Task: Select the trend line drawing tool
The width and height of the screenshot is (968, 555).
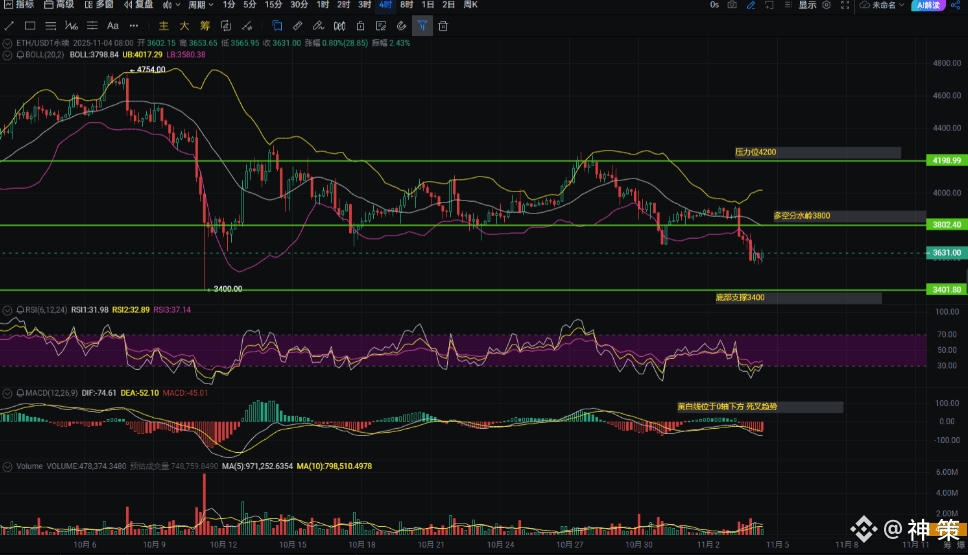Action: point(9,25)
